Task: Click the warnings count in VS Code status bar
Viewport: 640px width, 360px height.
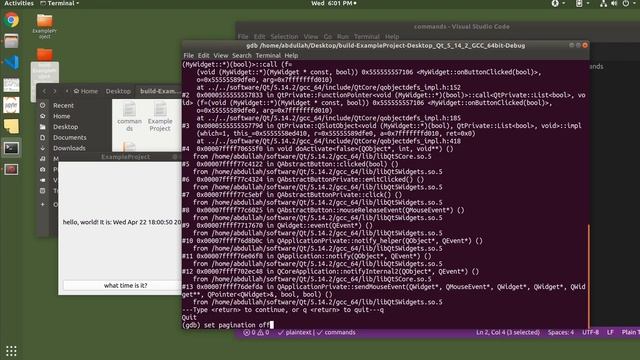Action: tap(263, 333)
